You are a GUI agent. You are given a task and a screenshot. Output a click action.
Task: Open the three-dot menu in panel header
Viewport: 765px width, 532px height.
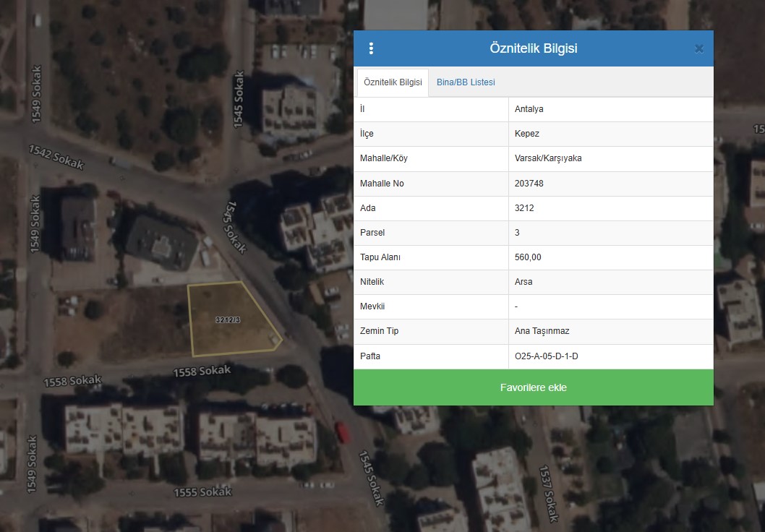coord(371,48)
